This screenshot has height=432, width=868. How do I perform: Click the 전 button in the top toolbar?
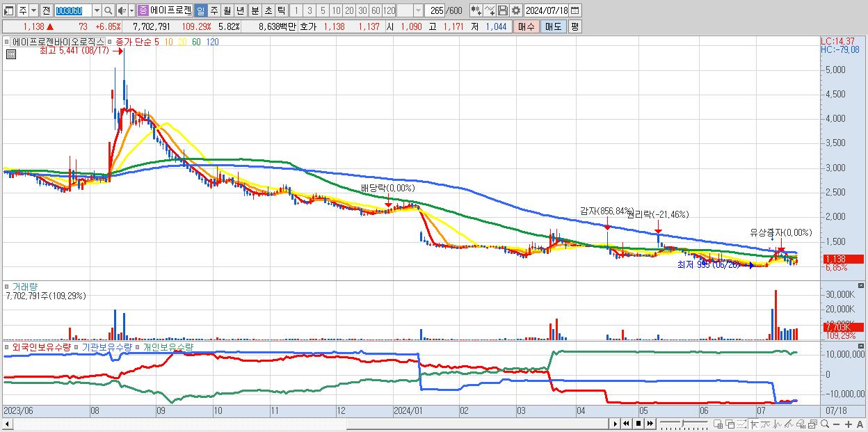coord(47,10)
